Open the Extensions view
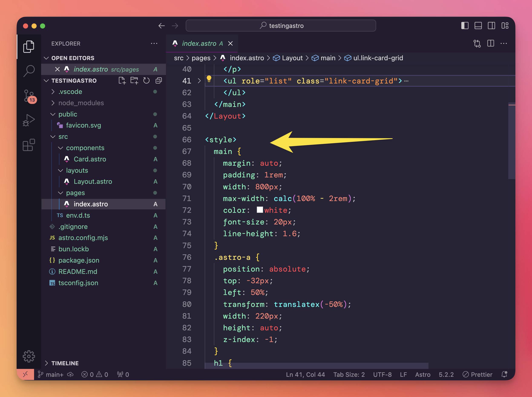Viewport: 532px width, 397px height. [x=29, y=145]
